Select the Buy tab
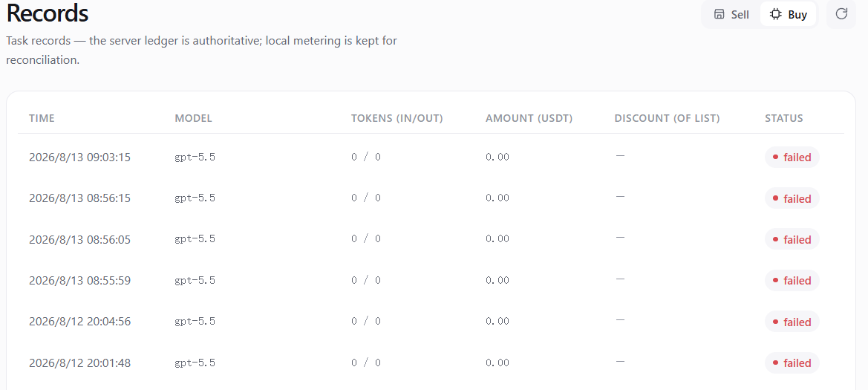This screenshot has height=390, width=868. [789, 14]
